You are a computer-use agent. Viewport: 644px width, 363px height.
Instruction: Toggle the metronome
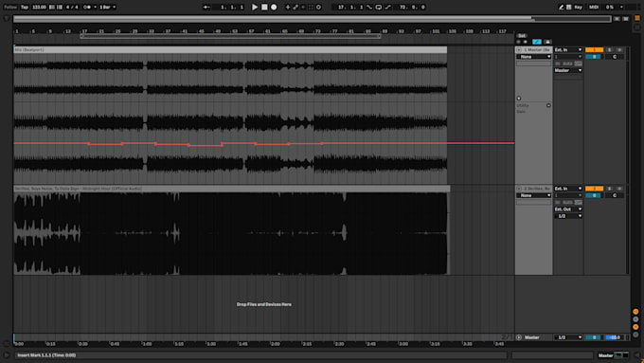click(87, 7)
